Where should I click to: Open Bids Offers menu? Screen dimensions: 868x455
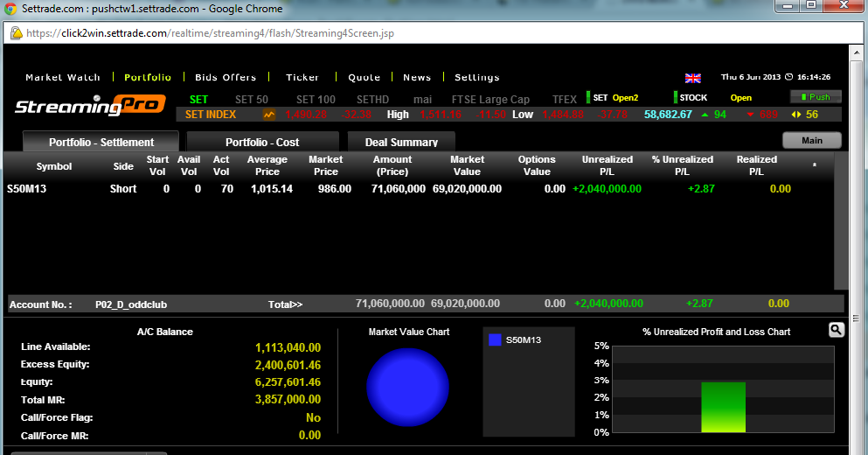click(x=226, y=77)
